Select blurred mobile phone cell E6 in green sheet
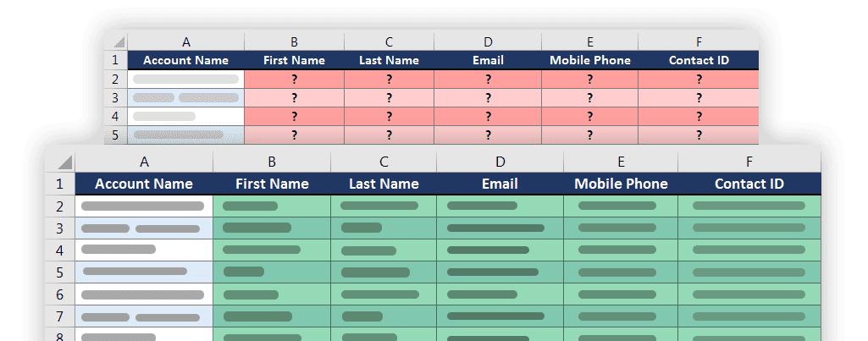 pyautogui.click(x=621, y=294)
